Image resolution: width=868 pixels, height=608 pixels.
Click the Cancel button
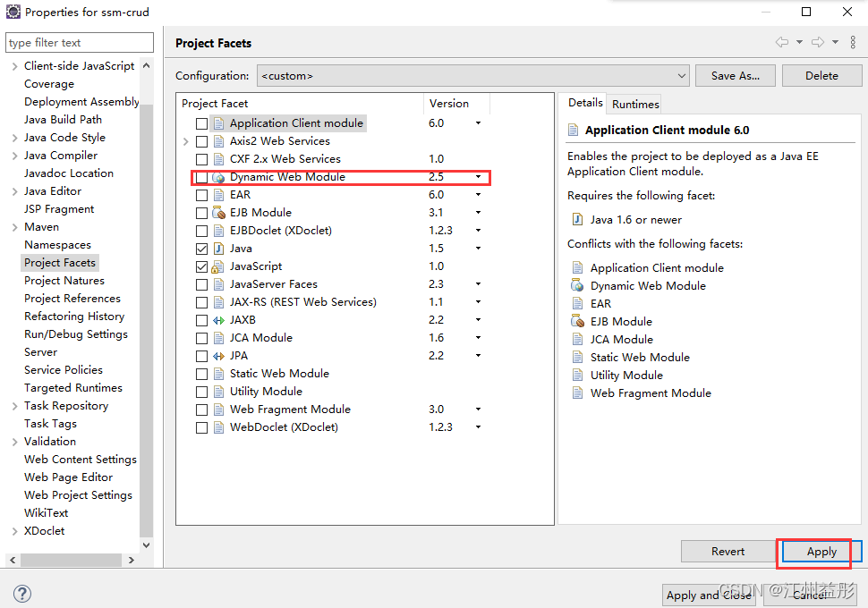[810, 595]
